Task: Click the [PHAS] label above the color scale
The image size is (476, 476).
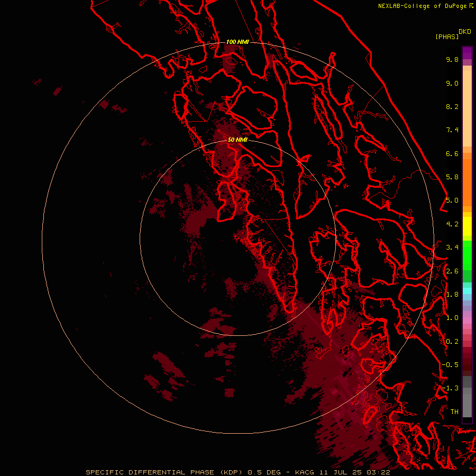Action: coord(447,36)
